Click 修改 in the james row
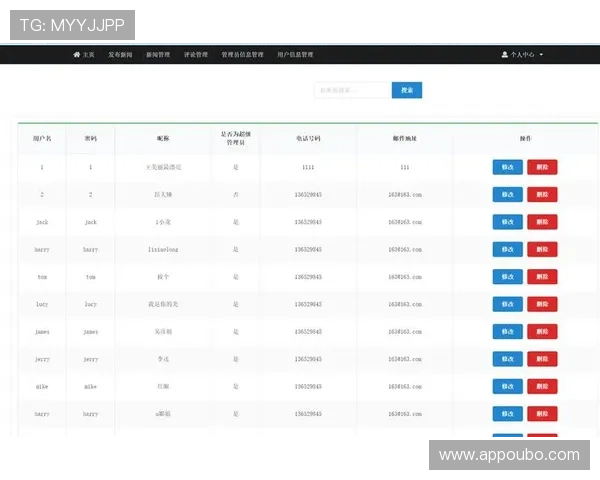 (x=507, y=331)
